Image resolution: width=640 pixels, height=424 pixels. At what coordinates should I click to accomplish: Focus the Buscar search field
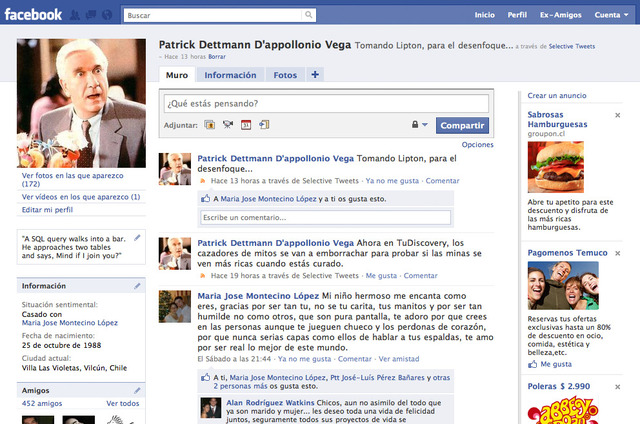coord(213,15)
